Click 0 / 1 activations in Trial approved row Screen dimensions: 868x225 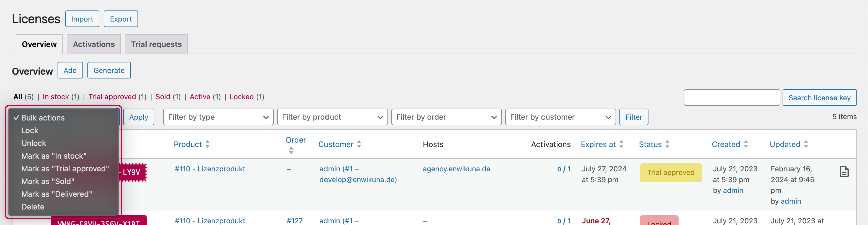coord(564,169)
